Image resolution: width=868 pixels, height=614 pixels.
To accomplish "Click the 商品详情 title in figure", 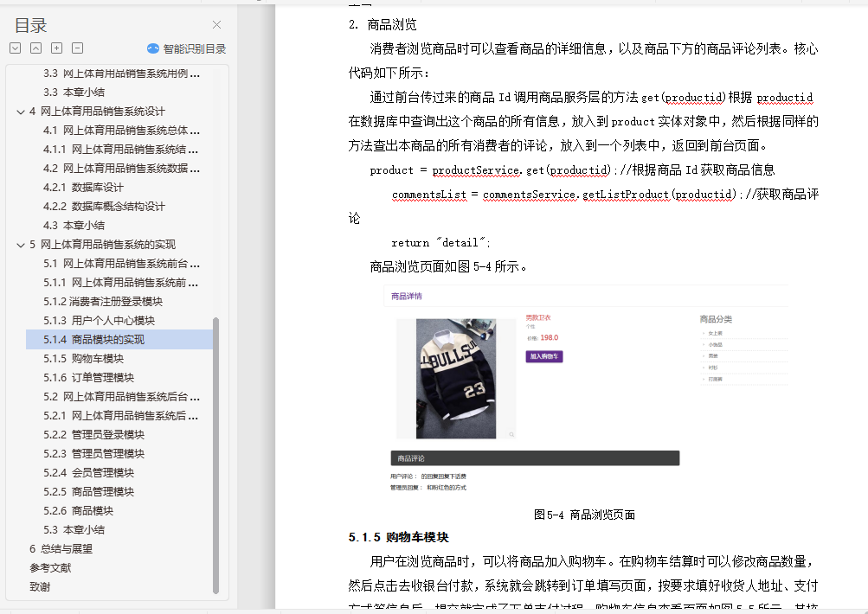I will 407,297.
